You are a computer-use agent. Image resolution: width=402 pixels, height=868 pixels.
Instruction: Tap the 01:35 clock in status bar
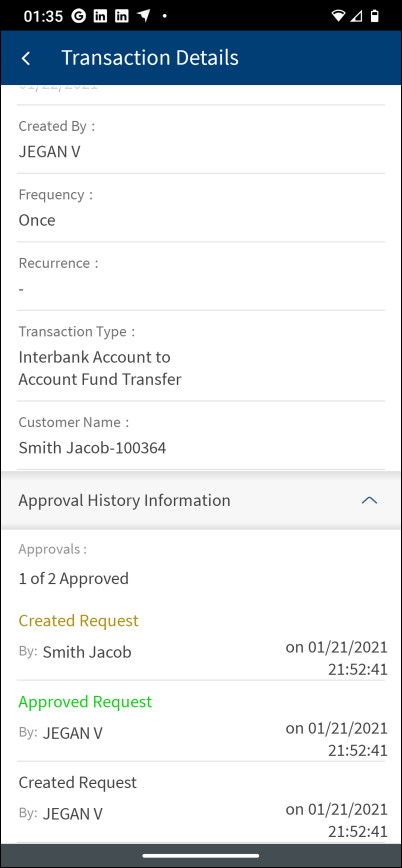(x=43, y=16)
